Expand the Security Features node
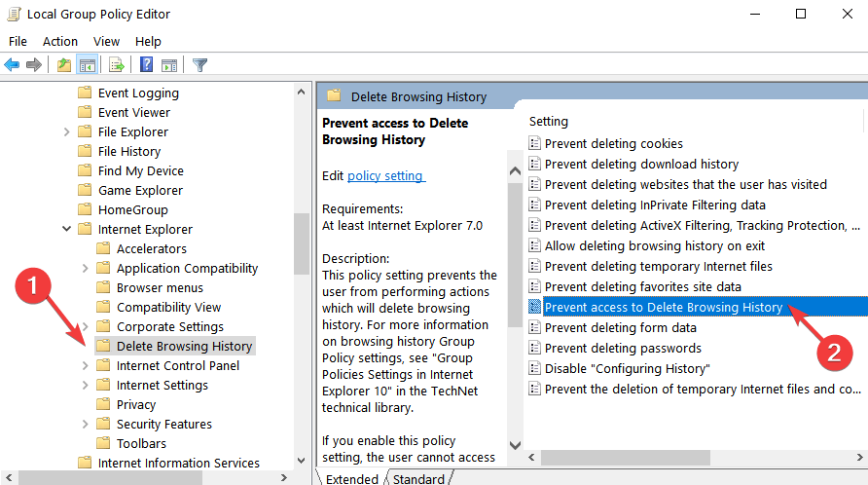The height and width of the screenshot is (485, 868). (85, 424)
